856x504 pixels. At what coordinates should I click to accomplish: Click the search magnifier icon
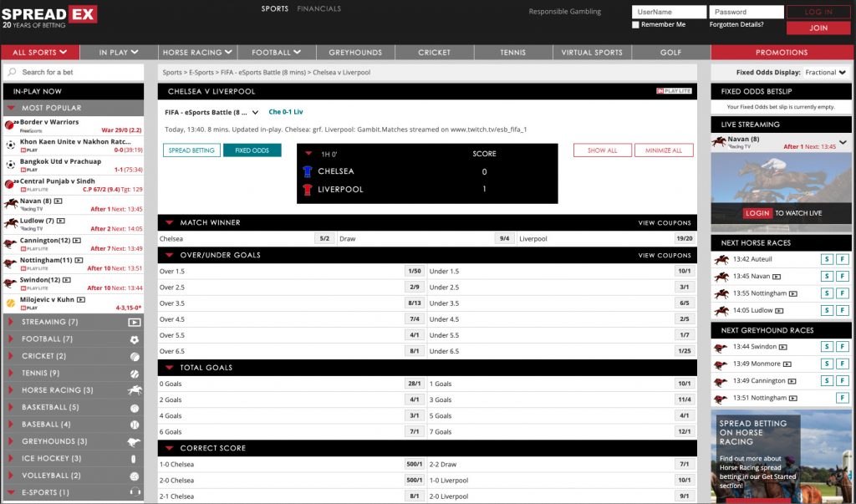pyautogui.click(x=12, y=72)
